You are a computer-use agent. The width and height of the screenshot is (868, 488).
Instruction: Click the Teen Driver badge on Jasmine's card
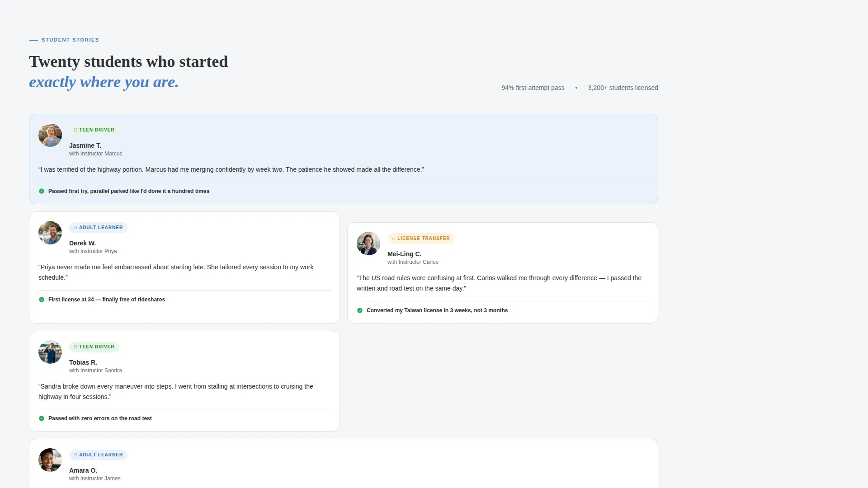[x=94, y=130]
